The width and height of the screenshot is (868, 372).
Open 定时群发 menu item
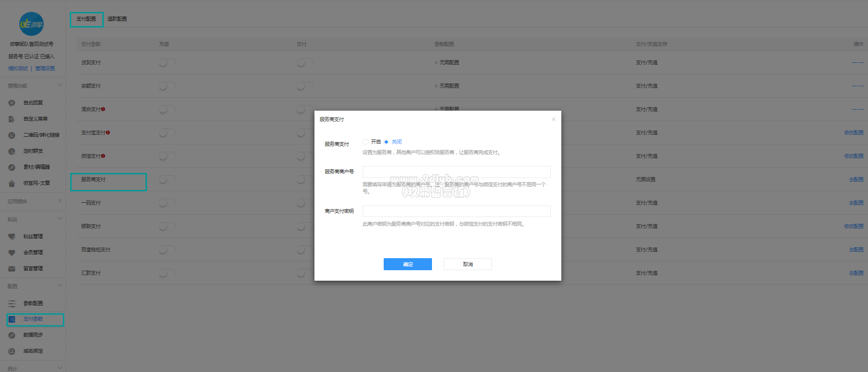point(33,151)
